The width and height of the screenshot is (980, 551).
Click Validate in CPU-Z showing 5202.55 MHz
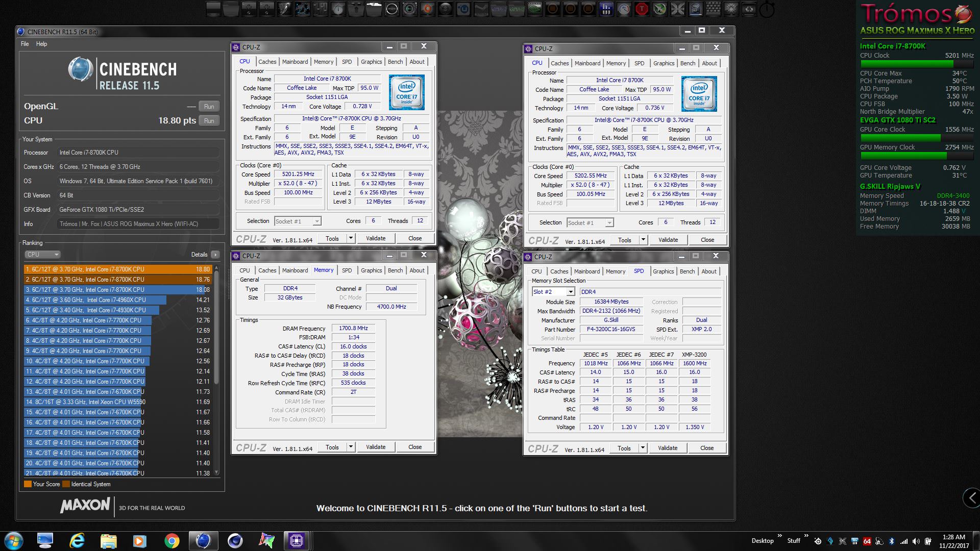coord(668,240)
